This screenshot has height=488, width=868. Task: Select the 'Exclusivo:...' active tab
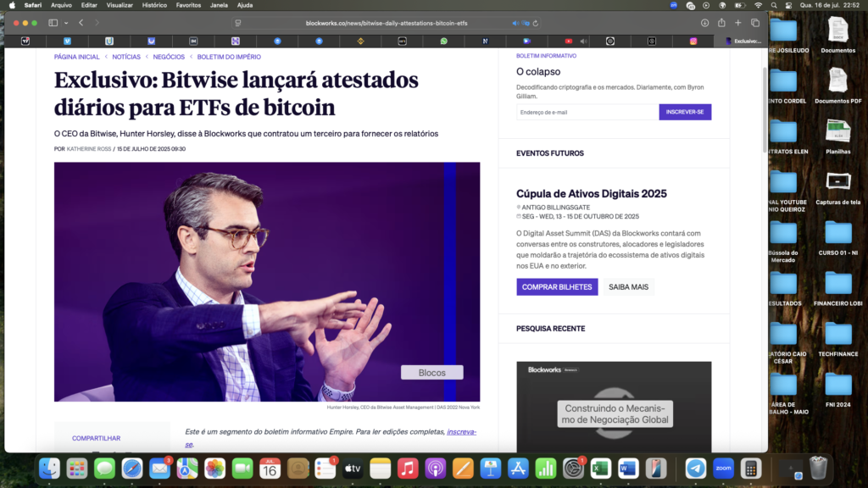tap(743, 41)
